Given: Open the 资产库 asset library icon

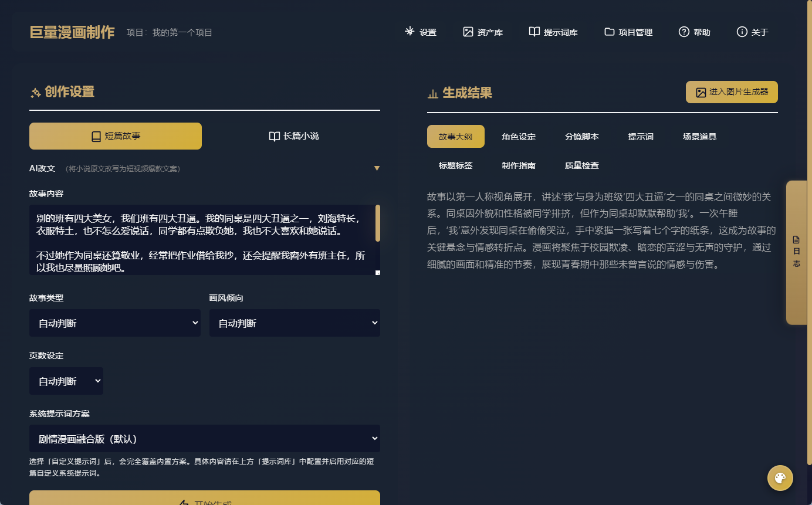Looking at the screenshot, I should coord(468,32).
